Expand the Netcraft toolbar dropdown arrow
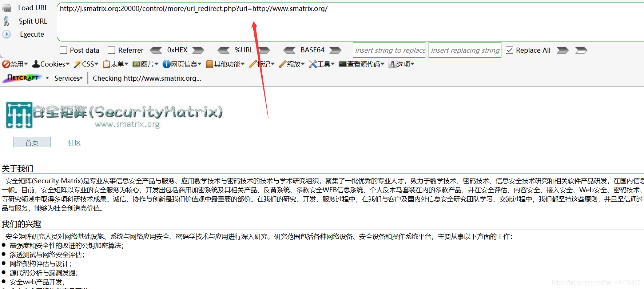This screenshot has height=289, width=644. [47, 78]
